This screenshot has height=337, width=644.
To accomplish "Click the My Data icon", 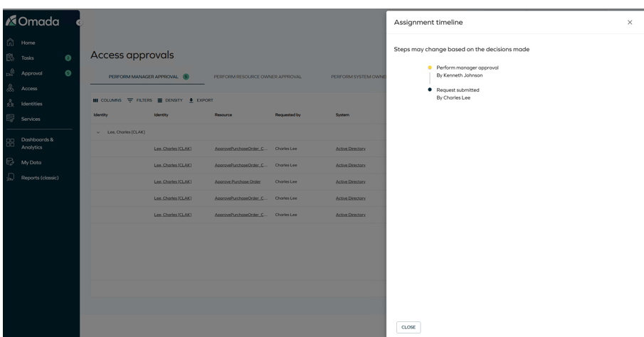I will click(x=10, y=162).
